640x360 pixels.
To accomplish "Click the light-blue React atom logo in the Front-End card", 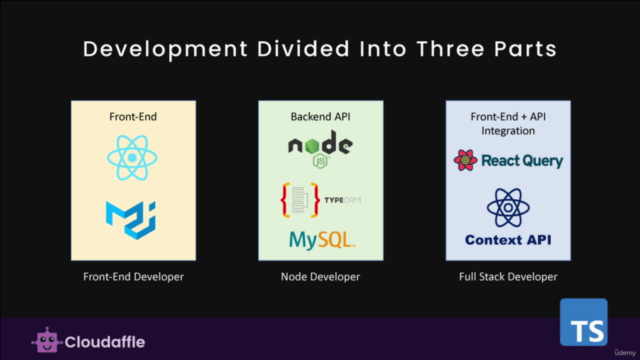I will click(x=132, y=158).
